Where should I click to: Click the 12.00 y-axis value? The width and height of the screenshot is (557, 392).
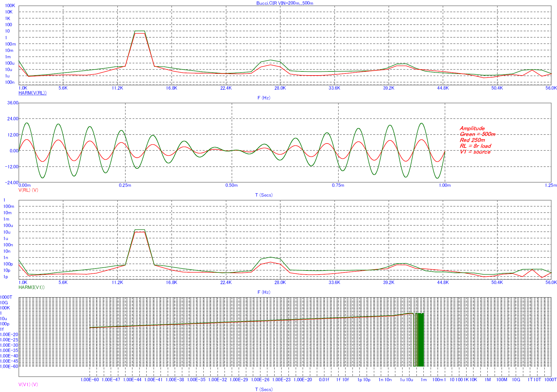pos(13,135)
